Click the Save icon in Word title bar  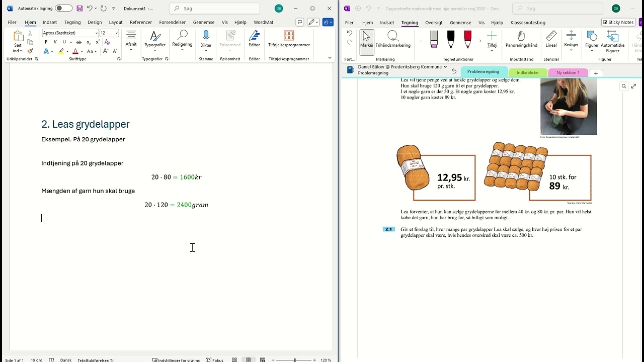point(79,9)
